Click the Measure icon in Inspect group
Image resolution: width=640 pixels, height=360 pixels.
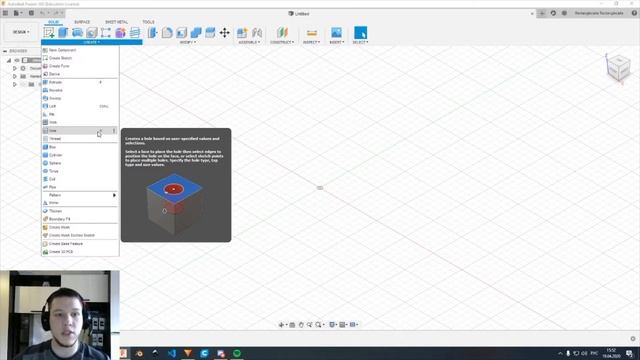[311, 33]
